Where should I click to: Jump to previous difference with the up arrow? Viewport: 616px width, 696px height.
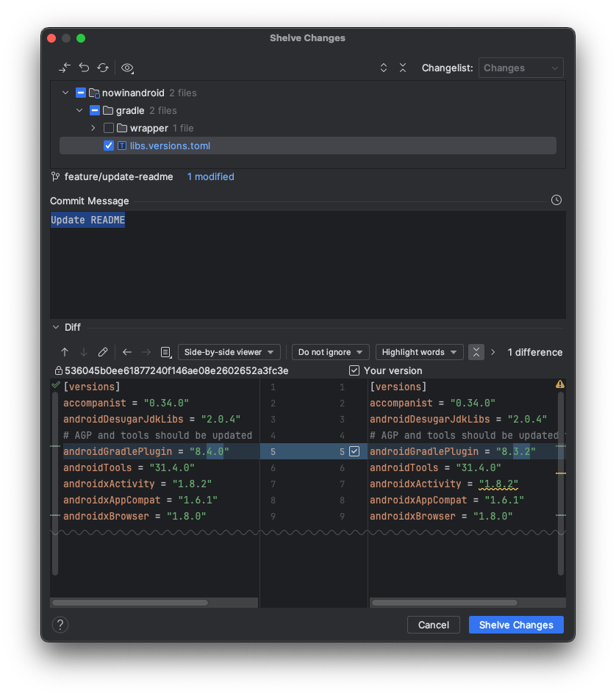tap(65, 352)
